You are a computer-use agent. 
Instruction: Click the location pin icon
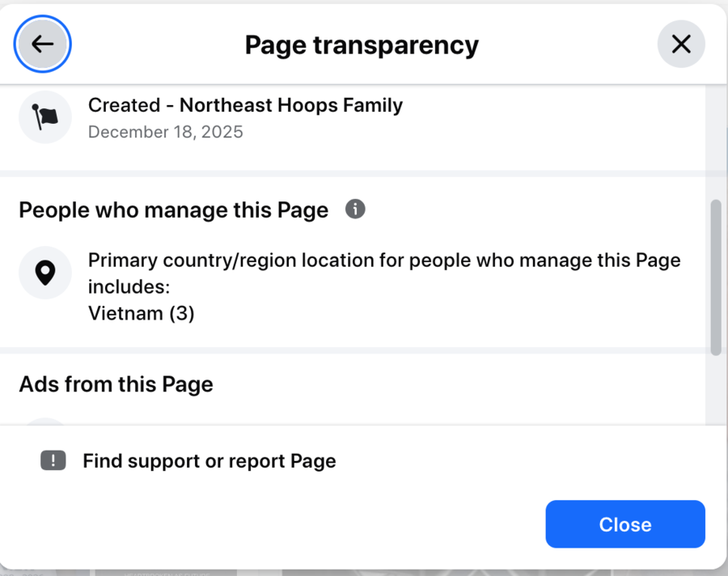pos(45,273)
